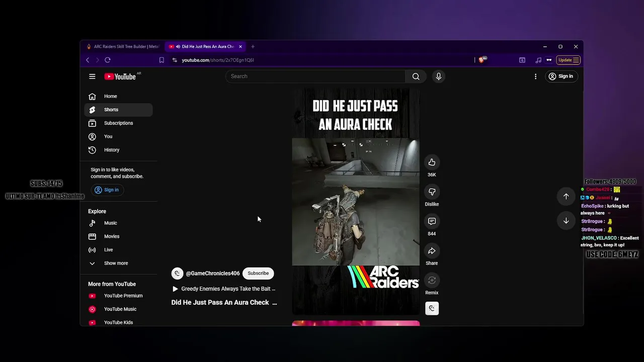Select the Did He Just Pass An Aura tab
644x362 pixels.
point(206,47)
